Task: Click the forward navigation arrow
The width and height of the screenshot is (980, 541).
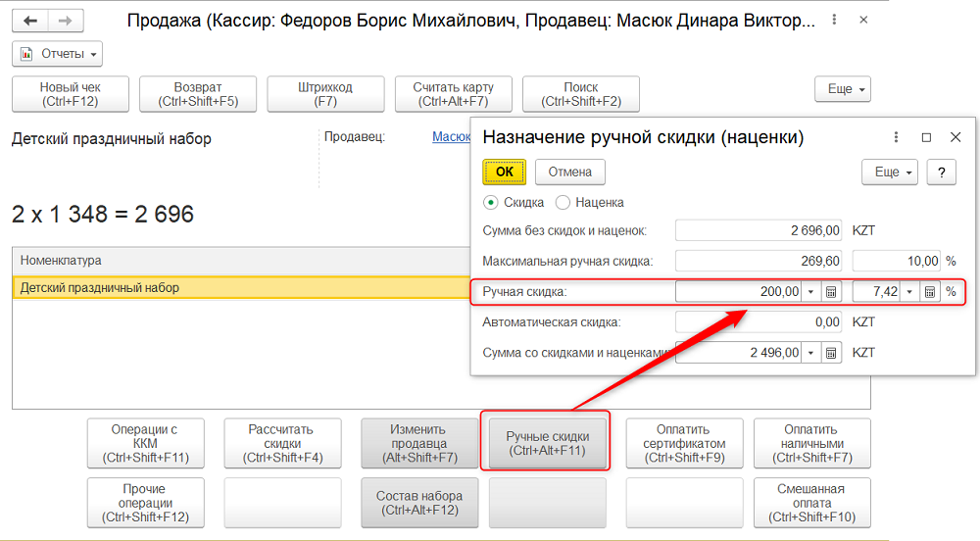Action: [x=66, y=21]
